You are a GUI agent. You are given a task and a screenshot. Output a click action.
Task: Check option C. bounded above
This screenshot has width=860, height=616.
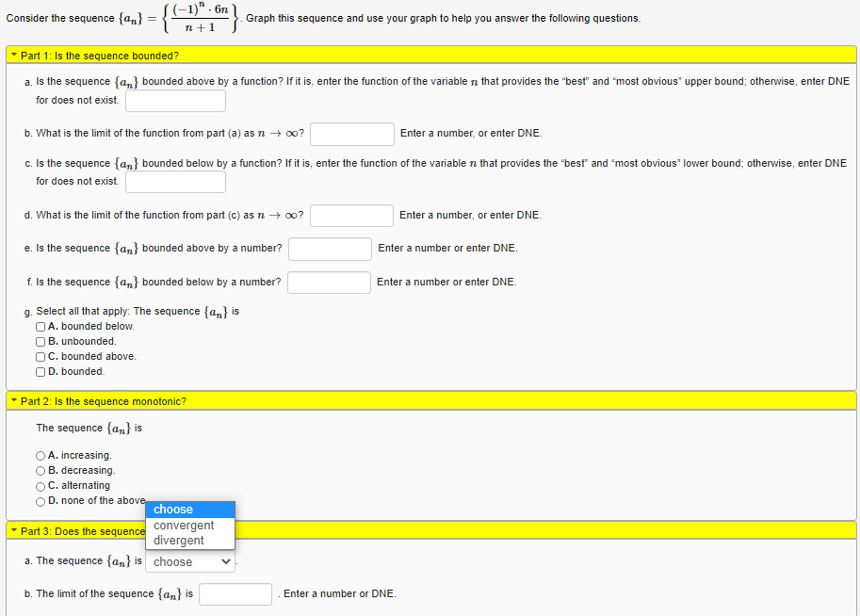[40, 356]
